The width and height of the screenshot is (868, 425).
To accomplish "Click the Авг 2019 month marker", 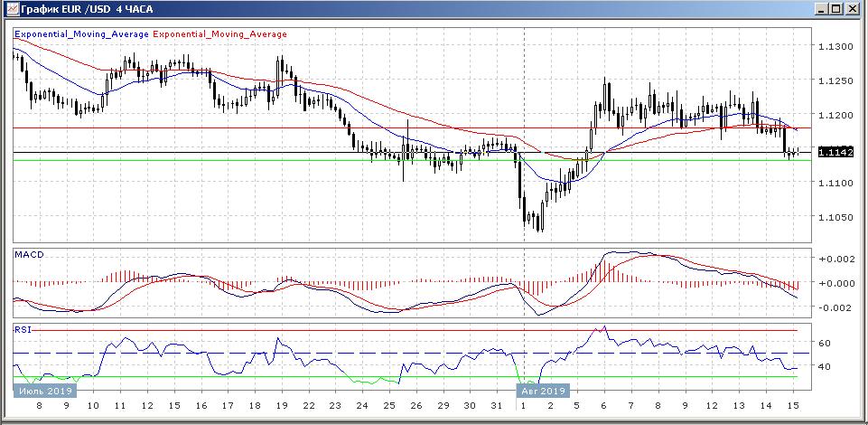I will 542,391.
